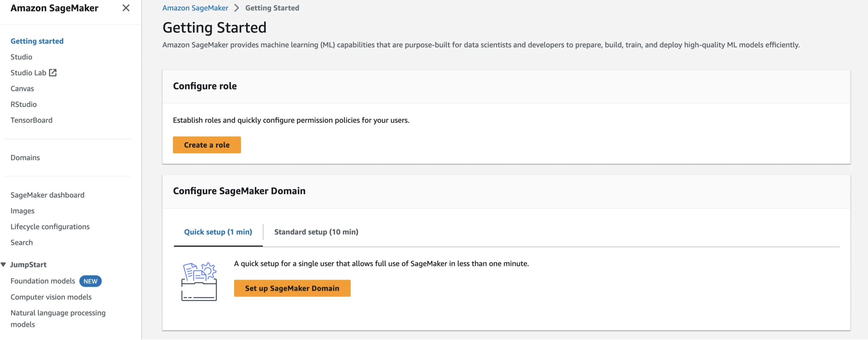868x340 pixels.
Task: Switch to Standard setup (10 min) tab
Action: pyautogui.click(x=316, y=232)
